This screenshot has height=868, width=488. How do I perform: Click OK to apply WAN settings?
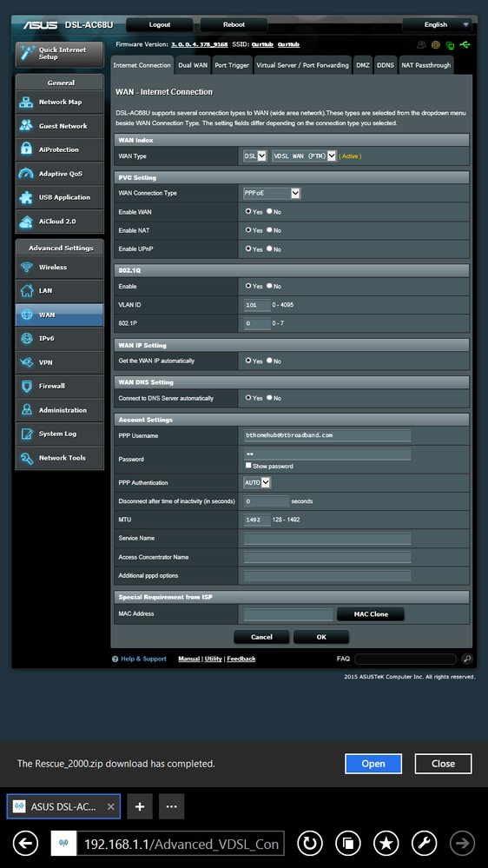(321, 637)
